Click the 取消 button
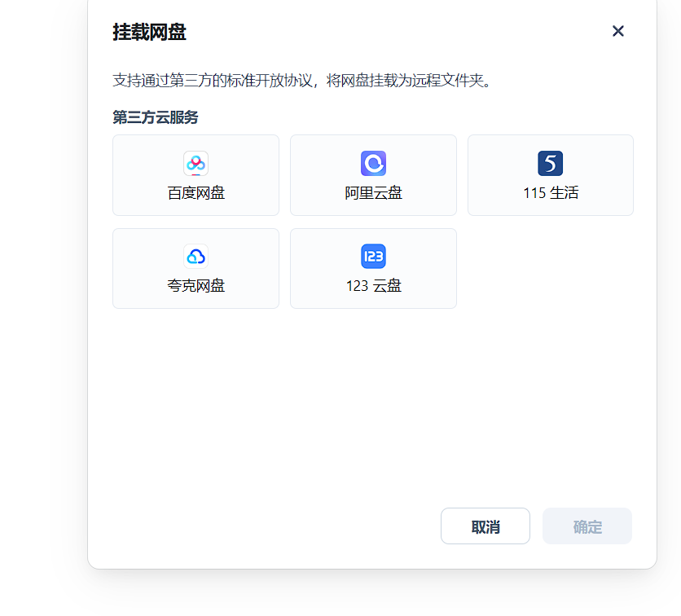This screenshot has width=681, height=616. point(485,526)
